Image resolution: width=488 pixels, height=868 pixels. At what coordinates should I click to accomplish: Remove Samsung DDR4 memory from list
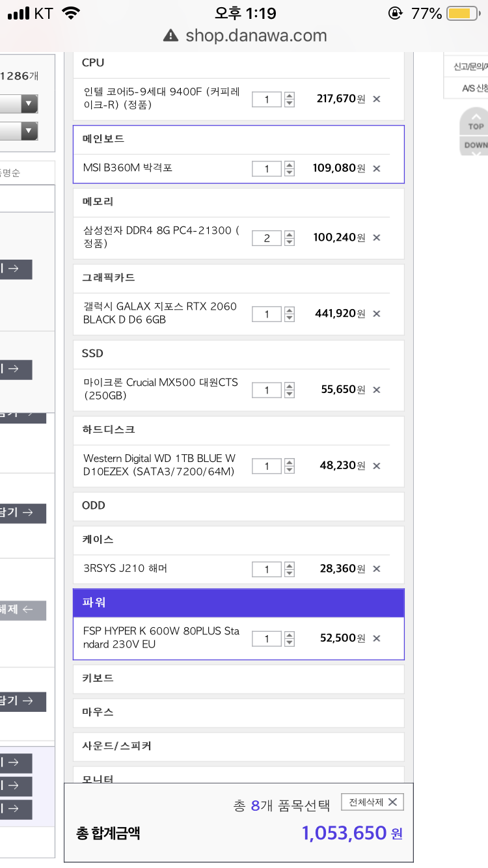376,237
